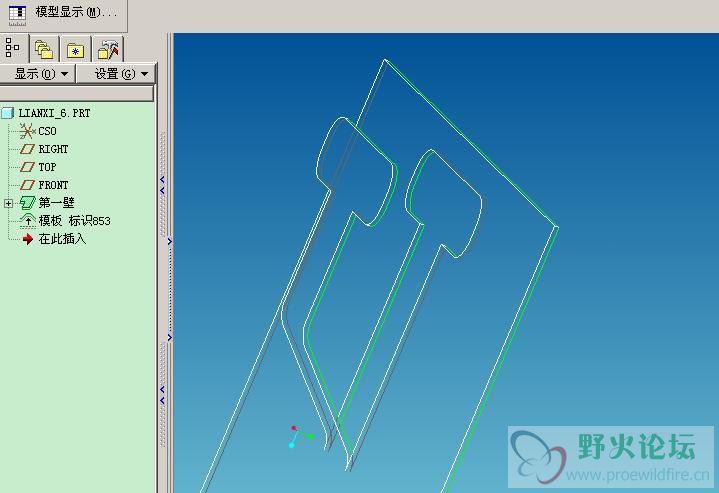The image size is (719, 493).
Task: Click the FRONT datum plane icon
Action: point(27,185)
